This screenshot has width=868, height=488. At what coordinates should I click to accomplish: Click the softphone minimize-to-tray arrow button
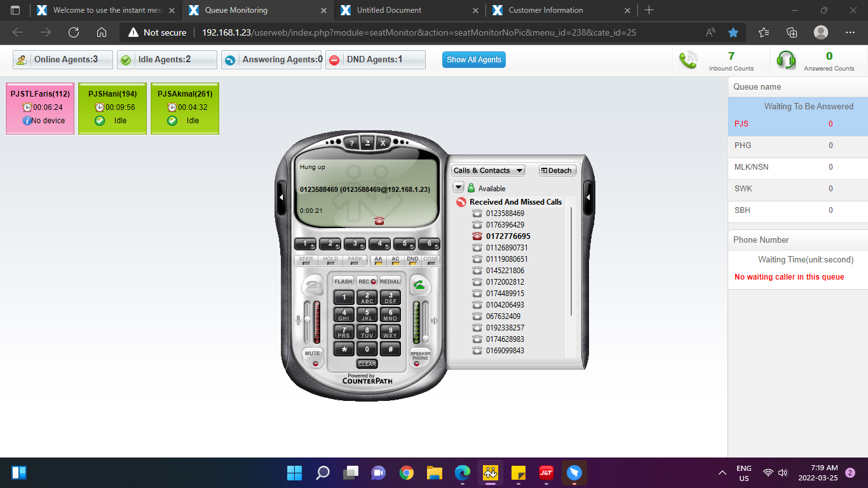point(367,143)
